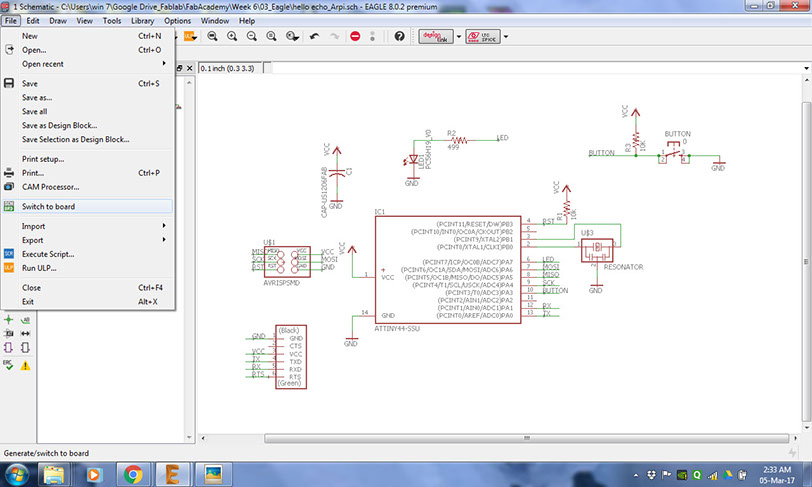
Task: Click the Redraw zoom icon
Action: click(x=271, y=36)
